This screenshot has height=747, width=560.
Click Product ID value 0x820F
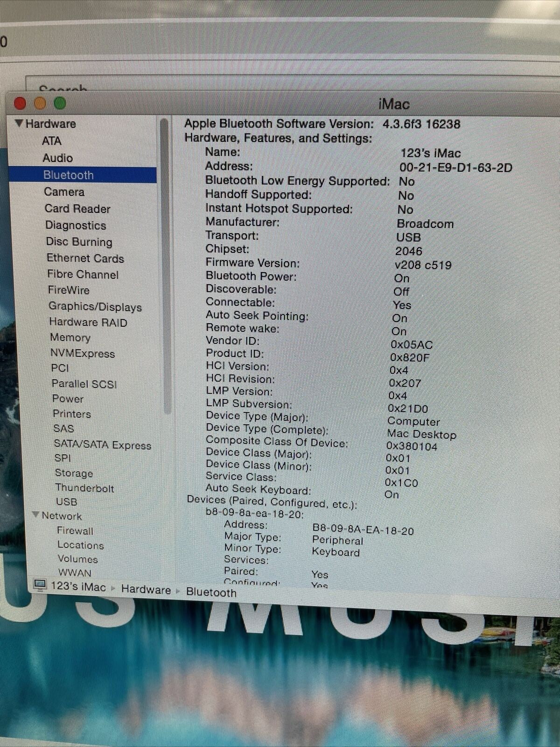(x=409, y=358)
